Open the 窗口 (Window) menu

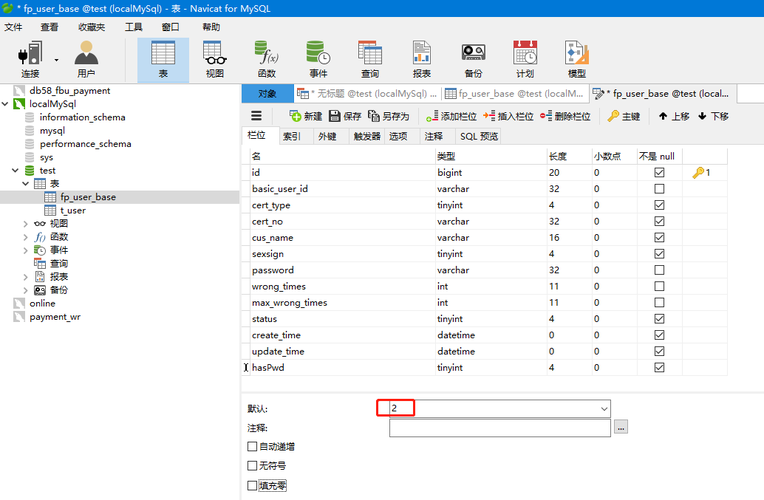171,27
